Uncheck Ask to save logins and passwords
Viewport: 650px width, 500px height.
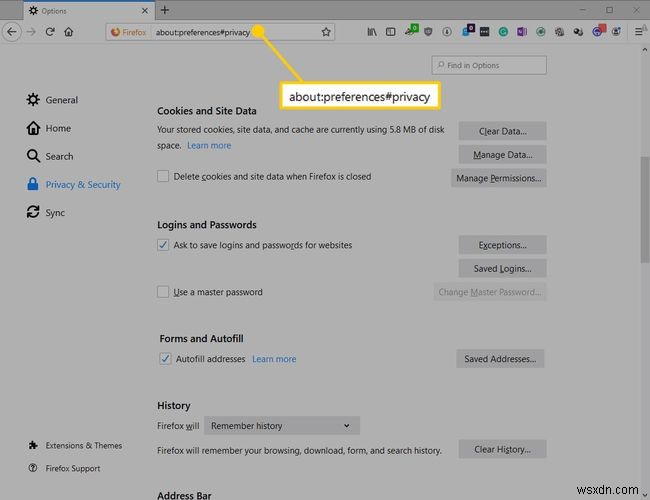163,245
